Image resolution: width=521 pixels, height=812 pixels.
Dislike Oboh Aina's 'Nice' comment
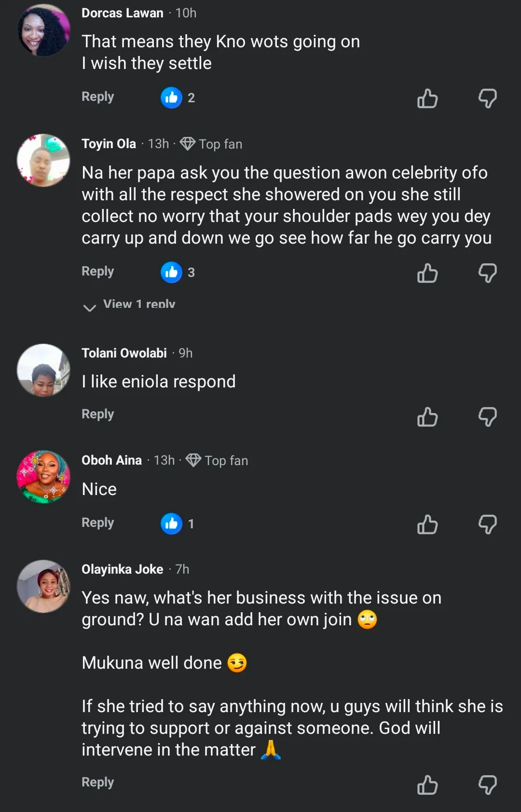(x=487, y=524)
